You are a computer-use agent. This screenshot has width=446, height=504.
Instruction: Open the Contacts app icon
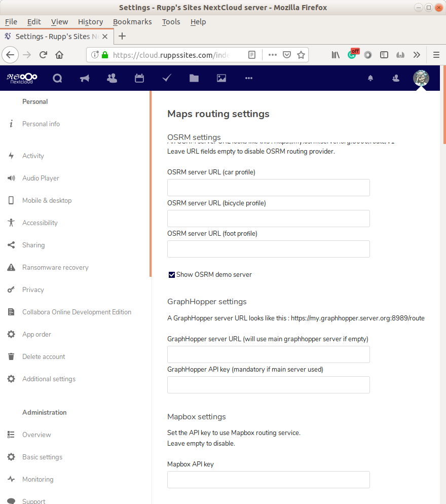112,78
